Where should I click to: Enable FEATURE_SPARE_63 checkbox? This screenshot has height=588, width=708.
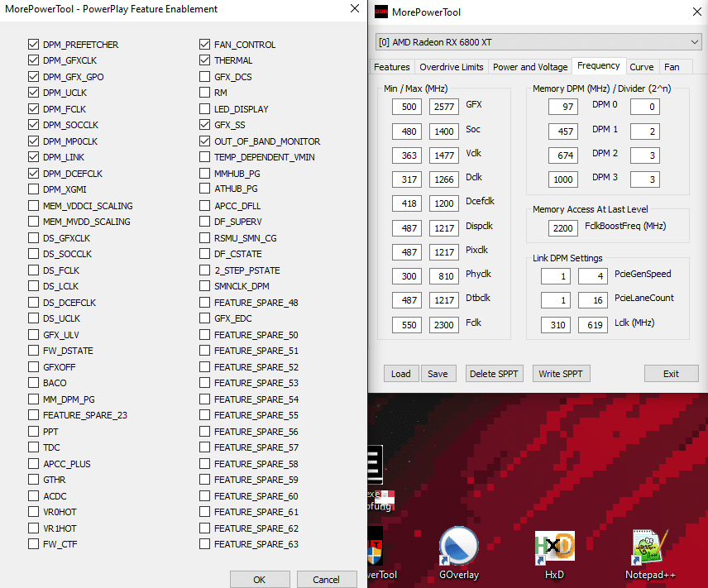point(204,543)
